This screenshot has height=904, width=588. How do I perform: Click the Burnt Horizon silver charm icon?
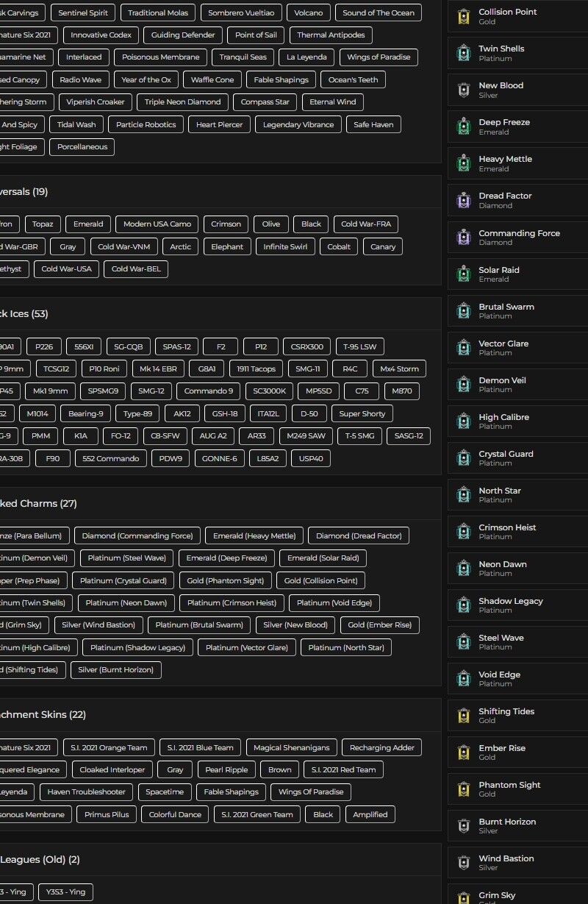(x=463, y=826)
